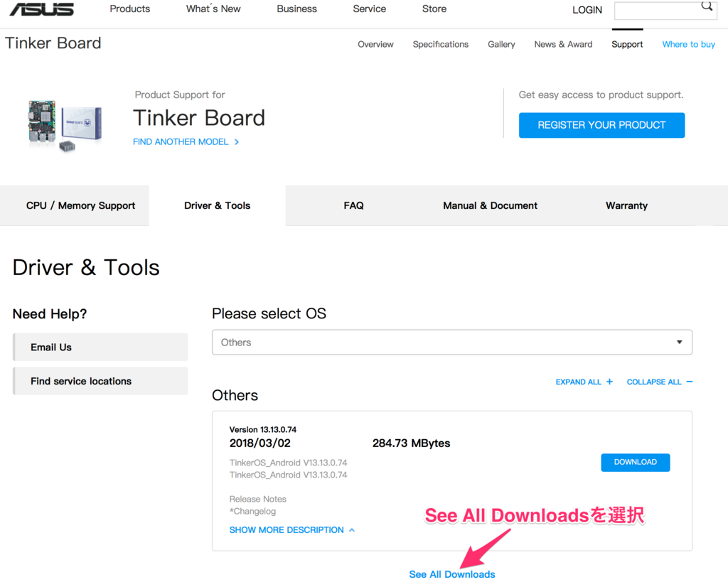
Task: Click the minus icon of Collapse All
Action: tap(690, 382)
